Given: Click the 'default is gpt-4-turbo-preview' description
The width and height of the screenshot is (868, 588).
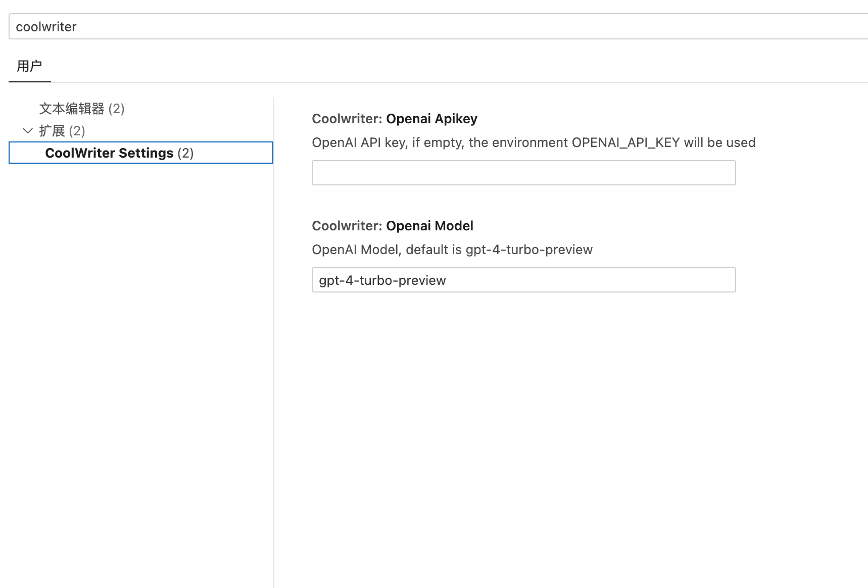Looking at the screenshot, I should point(452,250).
